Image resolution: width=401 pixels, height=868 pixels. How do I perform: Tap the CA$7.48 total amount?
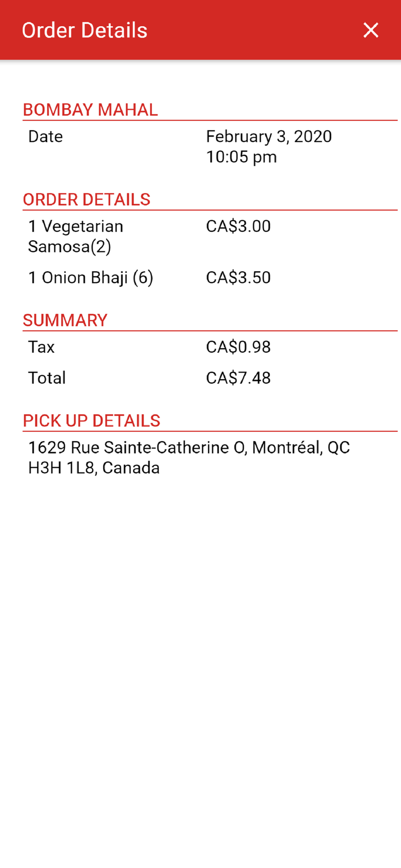click(x=238, y=378)
